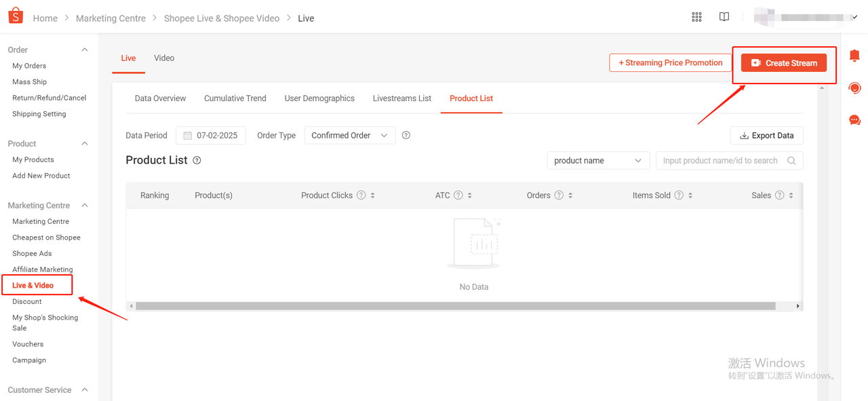
Task: Collapse the Marketing Centre sidebar section
Action: click(x=85, y=206)
